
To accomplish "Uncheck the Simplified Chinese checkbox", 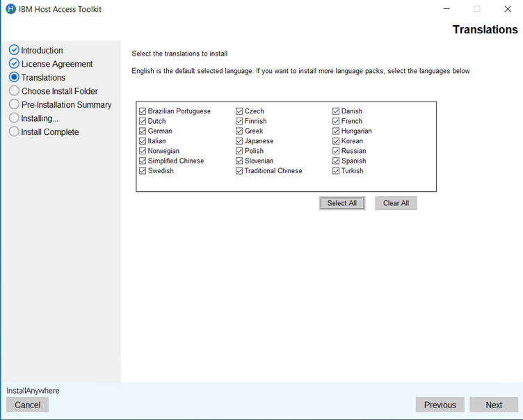I will pos(143,161).
